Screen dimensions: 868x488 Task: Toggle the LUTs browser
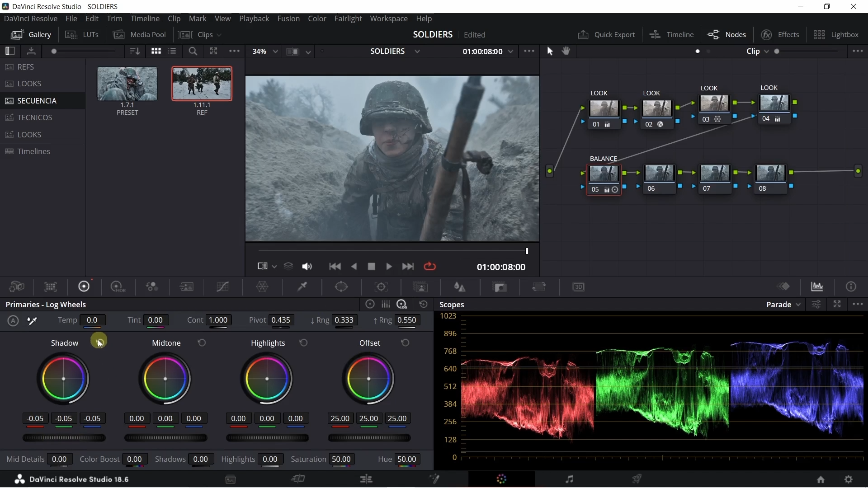82,34
